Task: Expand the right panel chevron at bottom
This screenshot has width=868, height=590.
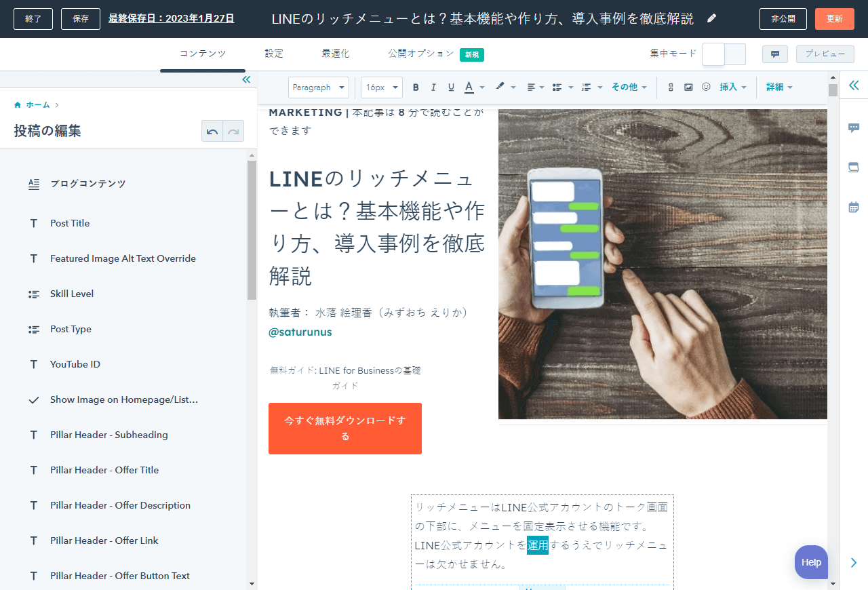Action: 854,562
